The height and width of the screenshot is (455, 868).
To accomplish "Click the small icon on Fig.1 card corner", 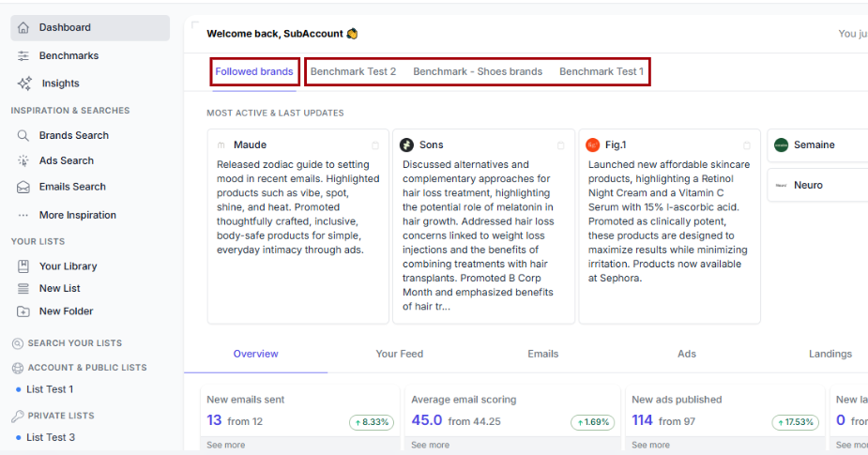I will (x=747, y=145).
